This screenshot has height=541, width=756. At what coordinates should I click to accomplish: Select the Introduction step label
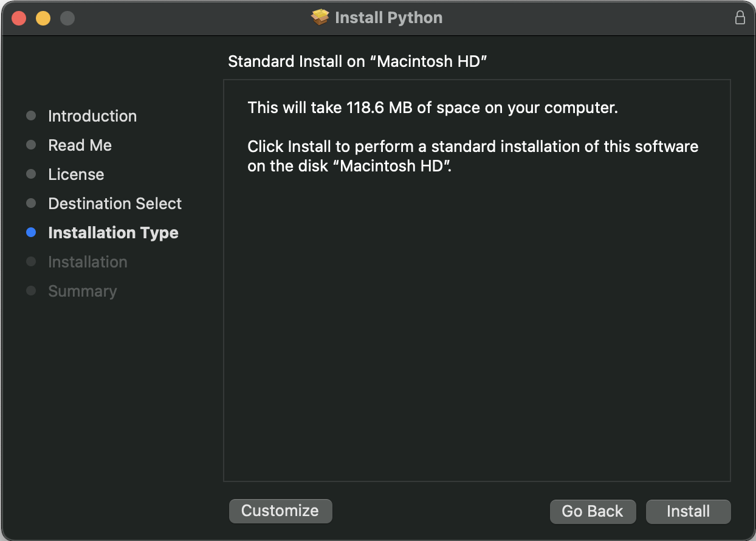click(x=92, y=116)
